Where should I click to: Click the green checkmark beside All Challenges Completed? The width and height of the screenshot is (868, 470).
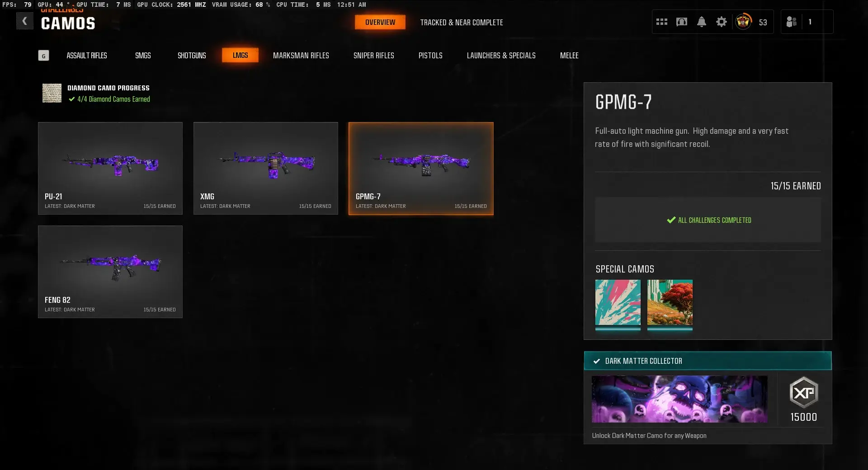(x=671, y=220)
